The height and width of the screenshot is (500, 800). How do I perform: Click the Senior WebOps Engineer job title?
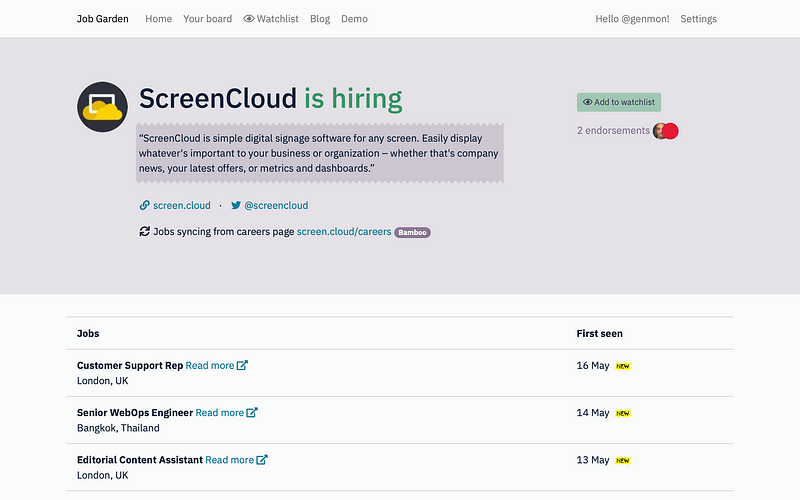tap(135, 412)
